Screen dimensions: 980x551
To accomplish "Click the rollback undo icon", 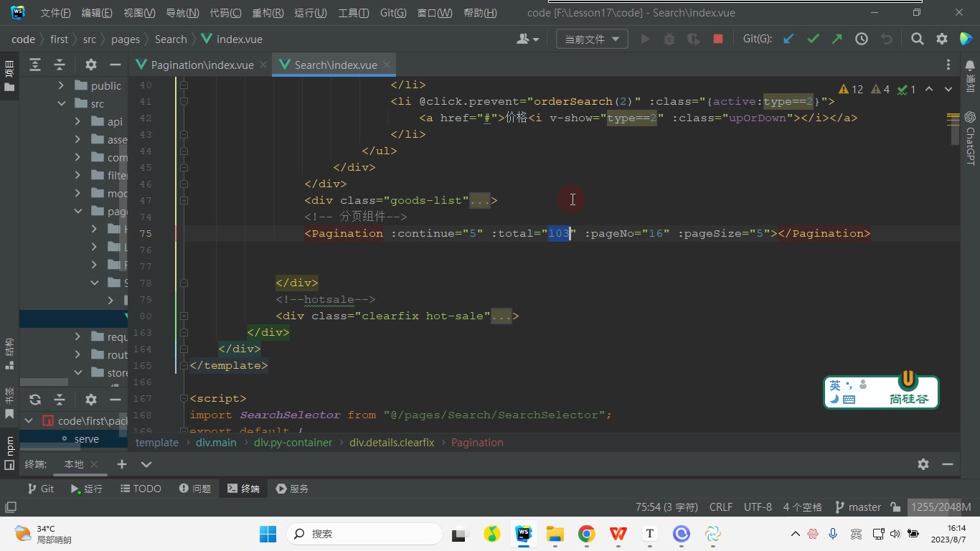I will (887, 39).
